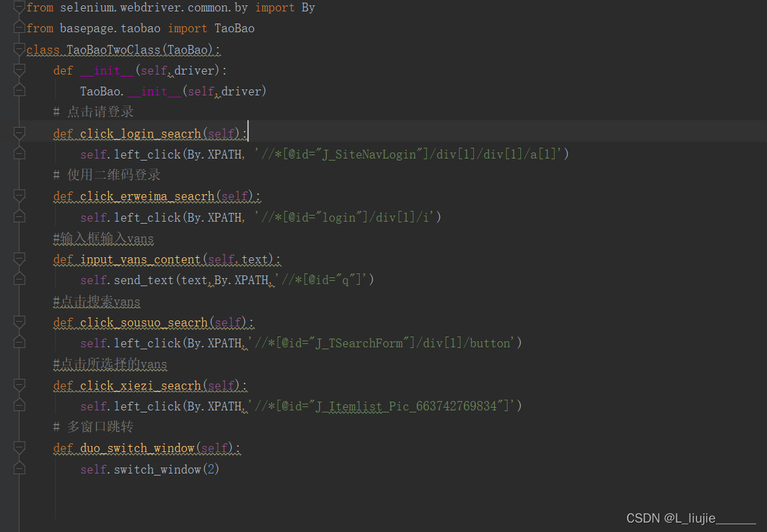The width and height of the screenshot is (767, 532).
Task: Click the comment '#输入框输入vans'
Action: pos(104,238)
